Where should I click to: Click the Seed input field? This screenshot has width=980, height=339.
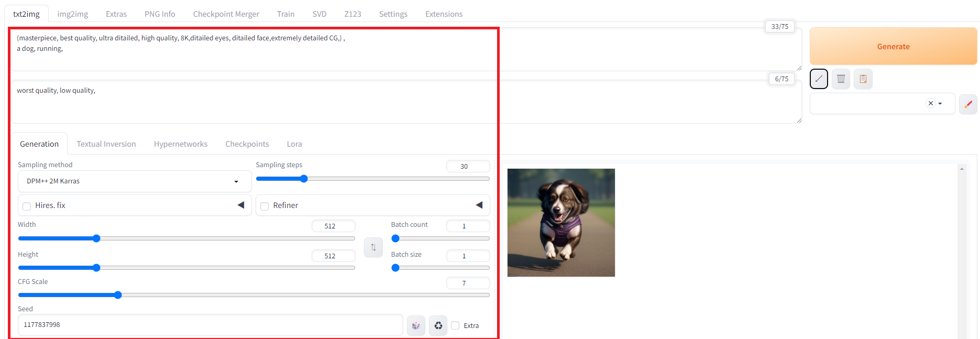pos(210,325)
